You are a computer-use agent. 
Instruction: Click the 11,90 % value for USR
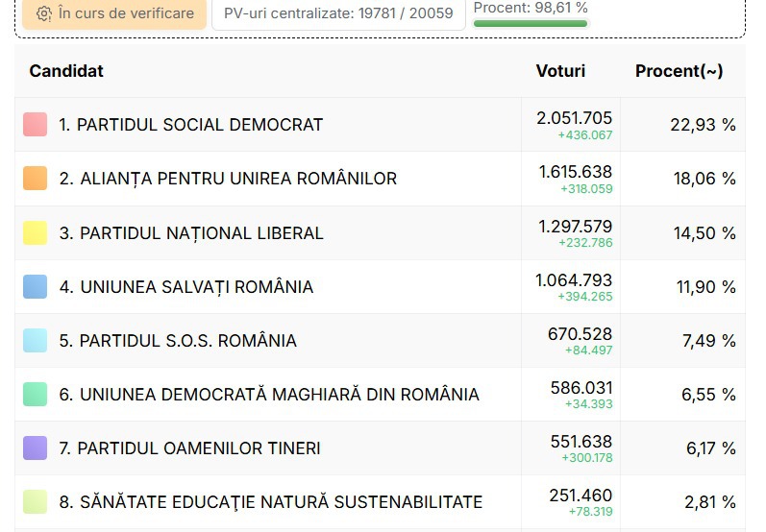(x=705, y=287)
